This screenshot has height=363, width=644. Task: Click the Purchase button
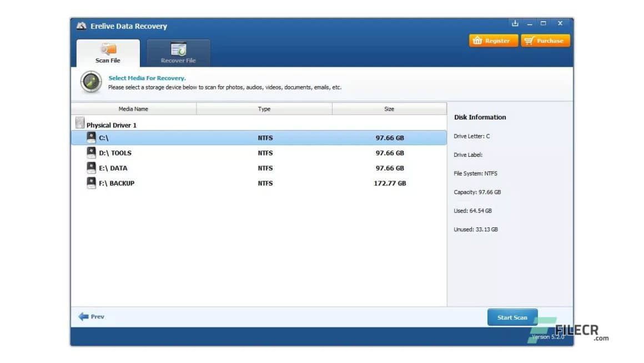(545, 41)
